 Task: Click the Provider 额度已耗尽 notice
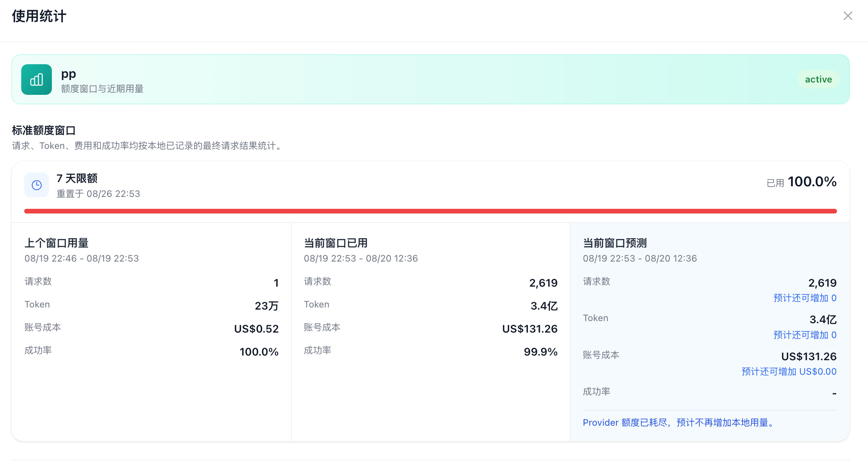pos(680,423)
